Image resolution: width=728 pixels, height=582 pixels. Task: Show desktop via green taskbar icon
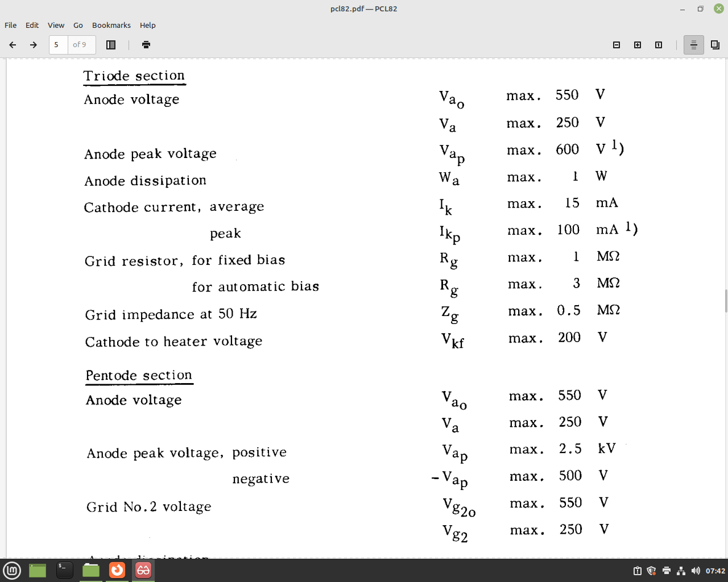[38, 570]
